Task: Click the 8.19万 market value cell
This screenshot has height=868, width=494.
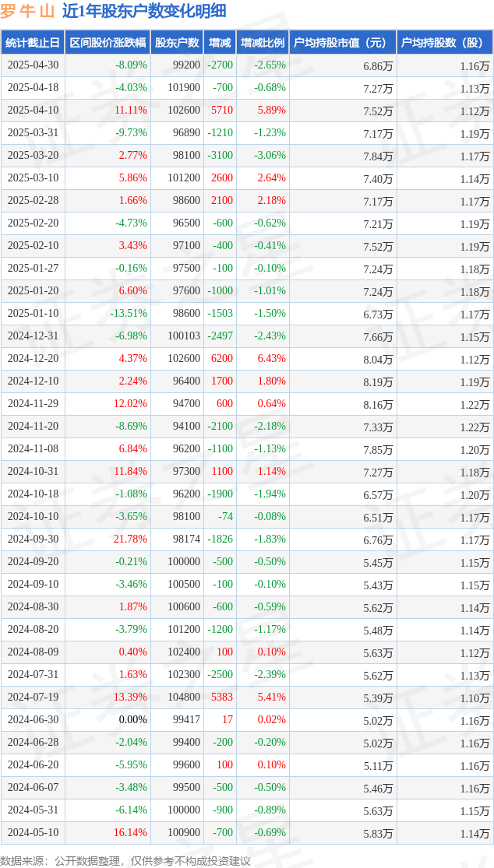Action: [378, 381]
